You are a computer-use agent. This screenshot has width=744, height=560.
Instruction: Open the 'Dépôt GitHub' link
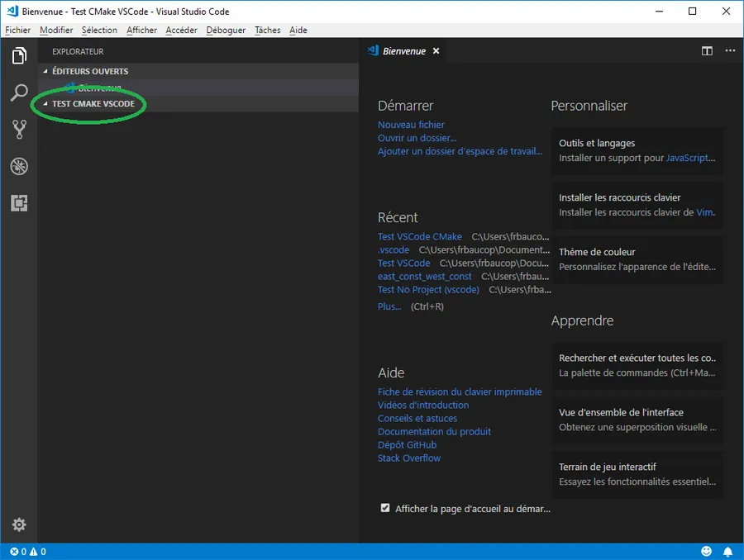click(407, 444)
